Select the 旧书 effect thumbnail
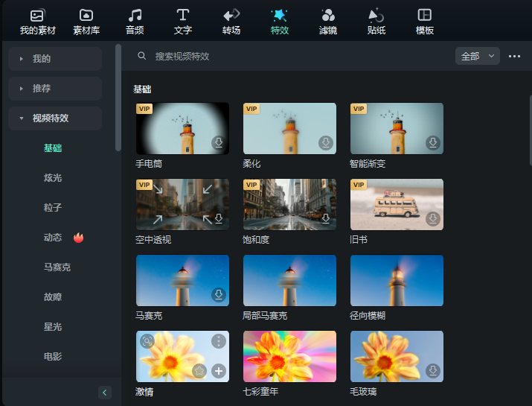532x406 pixels. click(x=397, y=205)
